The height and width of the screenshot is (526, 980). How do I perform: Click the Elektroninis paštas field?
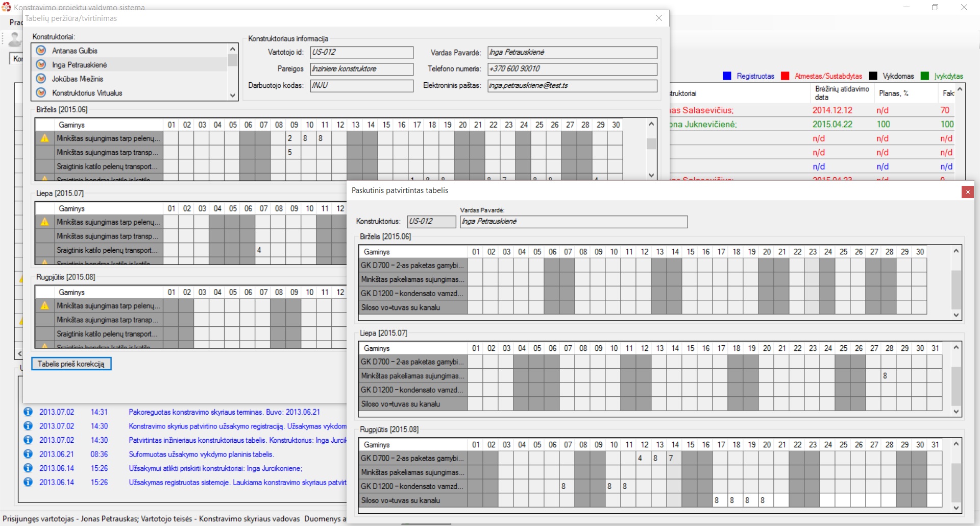coord(572,86)
